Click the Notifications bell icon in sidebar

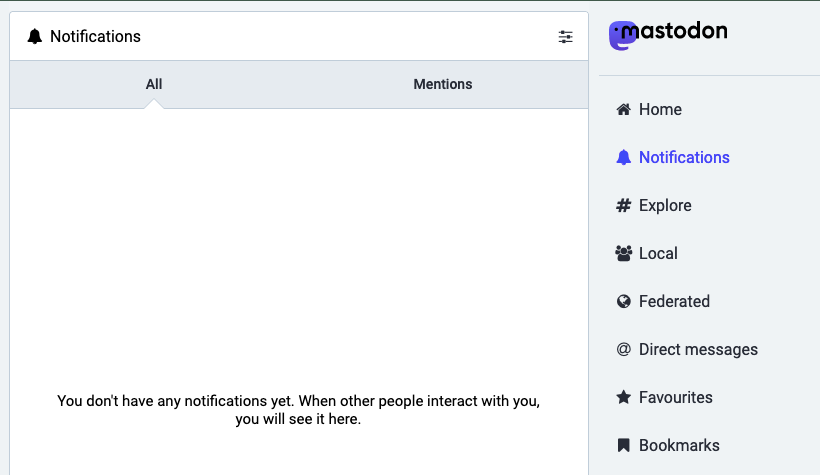(x=624, y=158)
